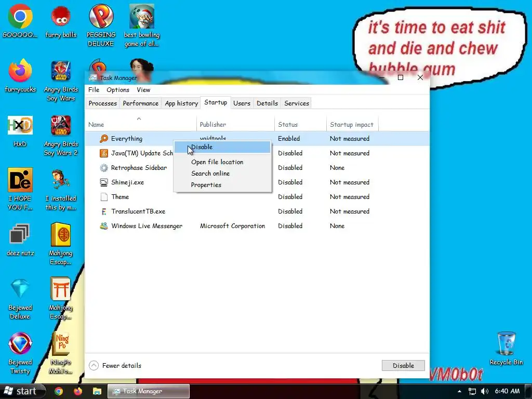Switch to the App history tab
This screenshot has width=532, height=399.
[181, 103]
